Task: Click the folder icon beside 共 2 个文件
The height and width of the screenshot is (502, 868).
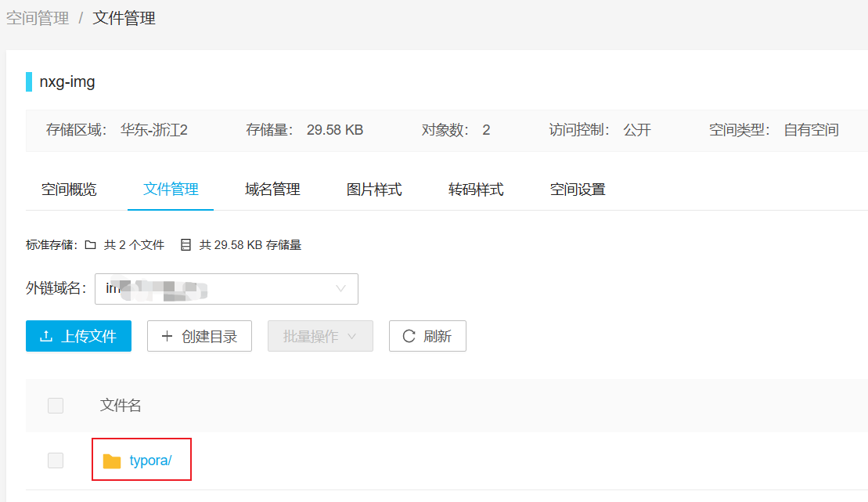Action: pyautogui.click(x=90, y=245)
